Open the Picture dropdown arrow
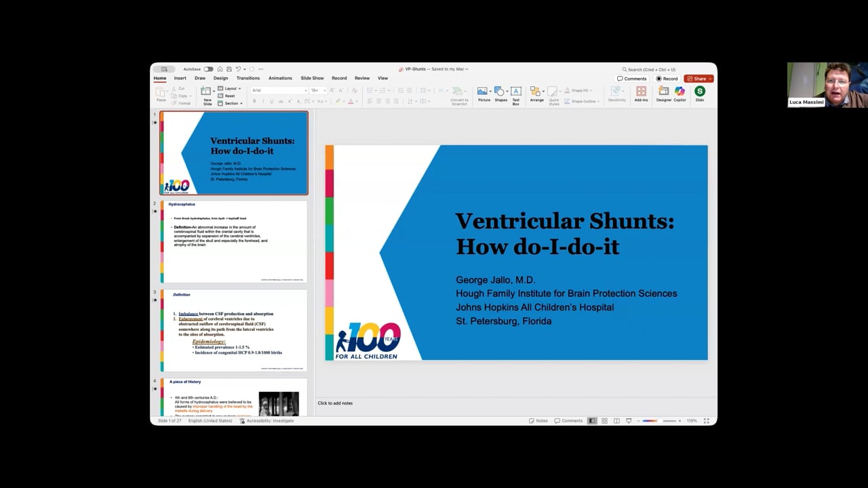868x488 pixels. click(x=490, y=91)
